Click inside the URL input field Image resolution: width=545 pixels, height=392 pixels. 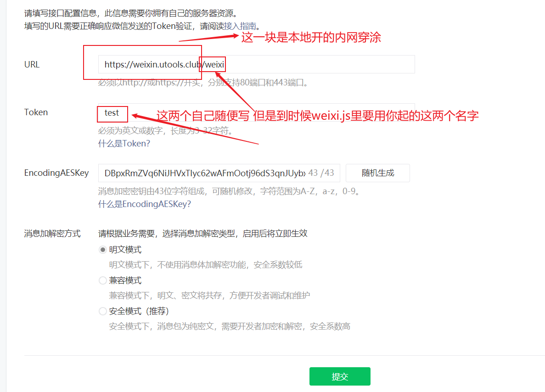pos(275,64)
